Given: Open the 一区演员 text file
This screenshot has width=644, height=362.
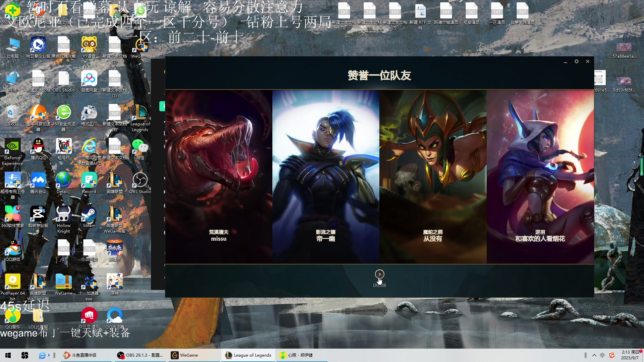Looking at the screenshot, I should pyautogui.click(x=497, y=14).
